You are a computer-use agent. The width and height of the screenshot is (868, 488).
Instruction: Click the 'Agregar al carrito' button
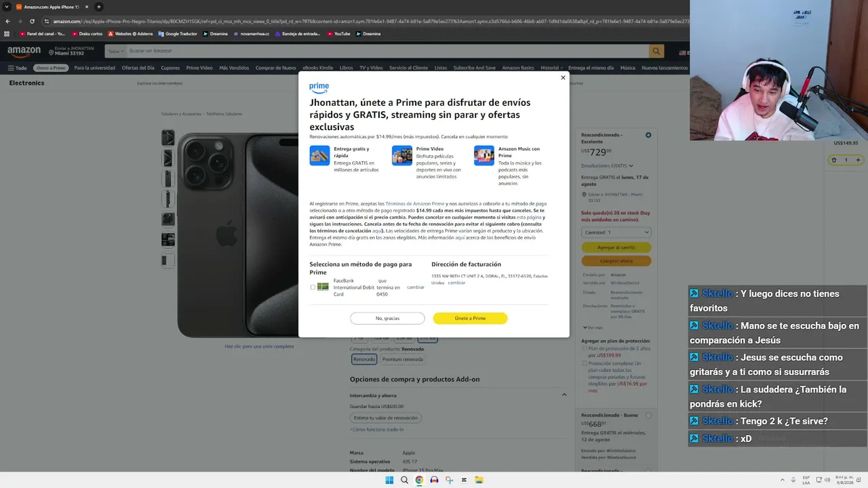coord(616,247)
